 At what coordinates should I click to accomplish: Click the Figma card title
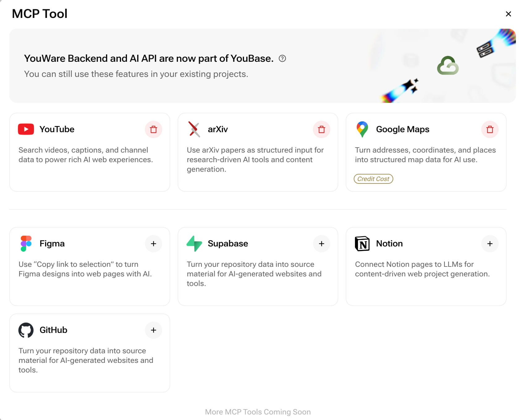[x=52, y=244]
